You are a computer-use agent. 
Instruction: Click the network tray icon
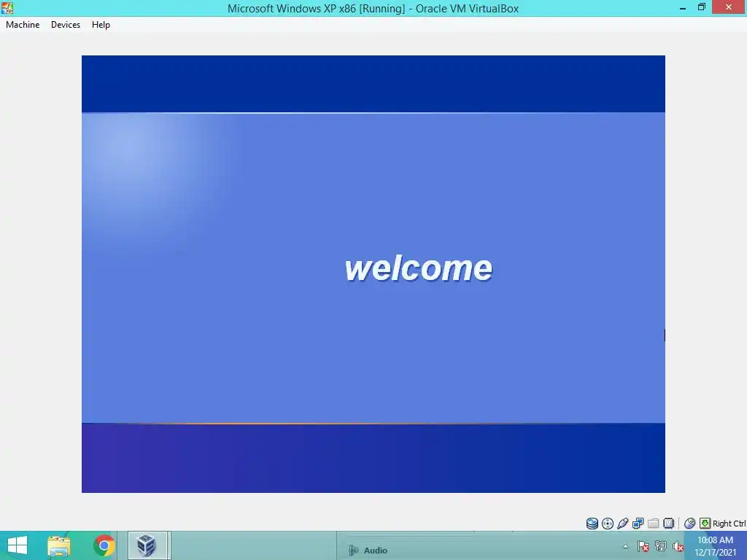tap(661, 546)
